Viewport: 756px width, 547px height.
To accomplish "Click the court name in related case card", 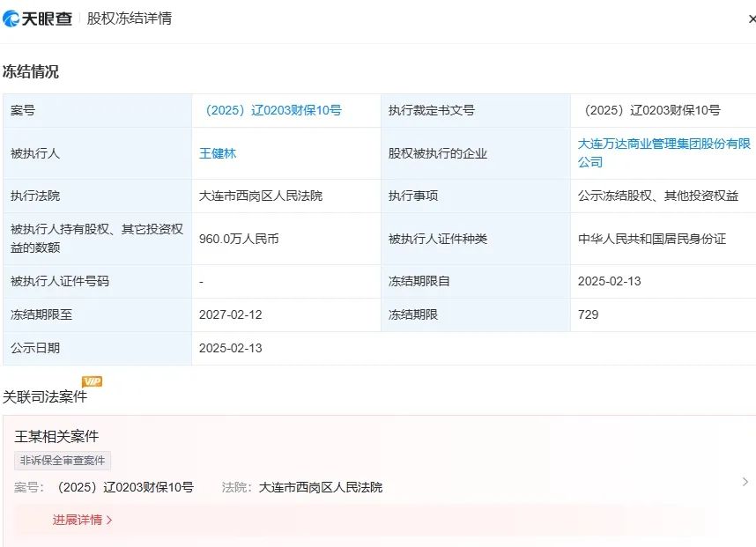I will 320,487.
